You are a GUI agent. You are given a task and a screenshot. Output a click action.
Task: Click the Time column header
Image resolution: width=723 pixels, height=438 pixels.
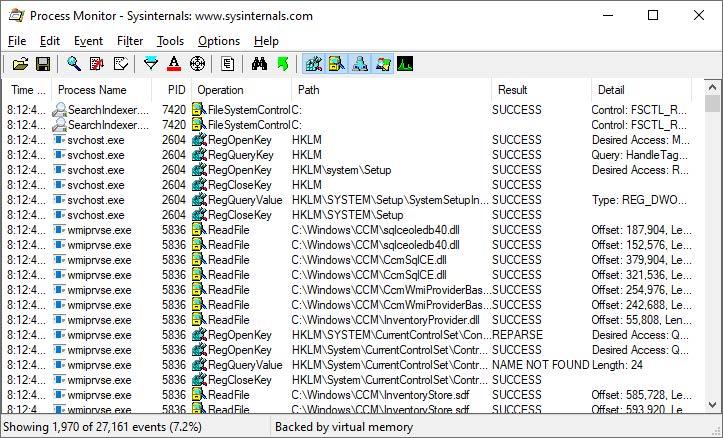point(26,90)
